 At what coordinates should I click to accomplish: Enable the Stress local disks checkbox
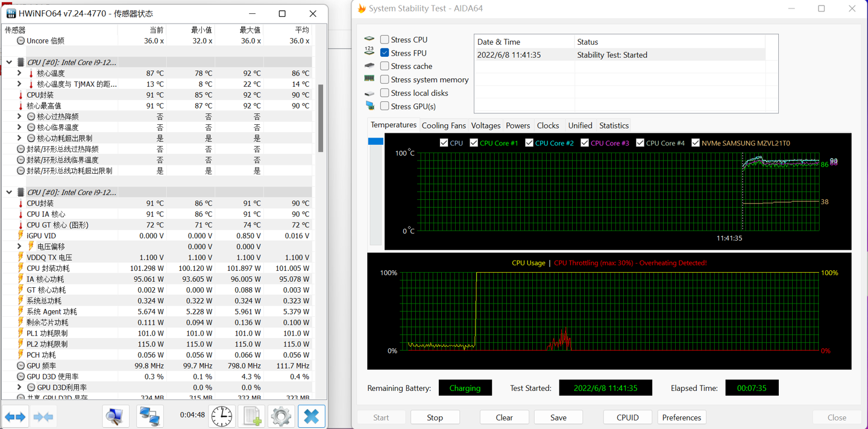[385, 93]
